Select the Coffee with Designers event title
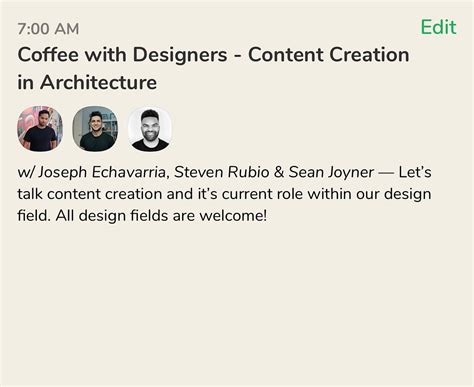 pos(213,68)
